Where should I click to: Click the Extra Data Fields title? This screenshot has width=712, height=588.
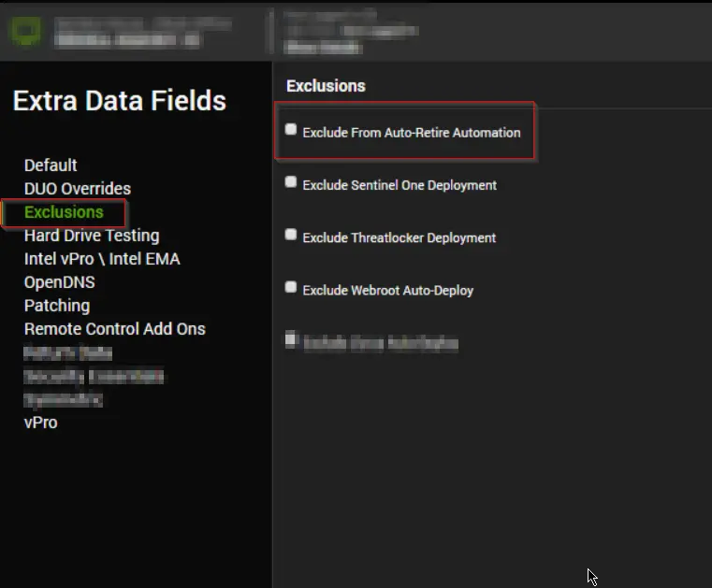pos(120,101)
